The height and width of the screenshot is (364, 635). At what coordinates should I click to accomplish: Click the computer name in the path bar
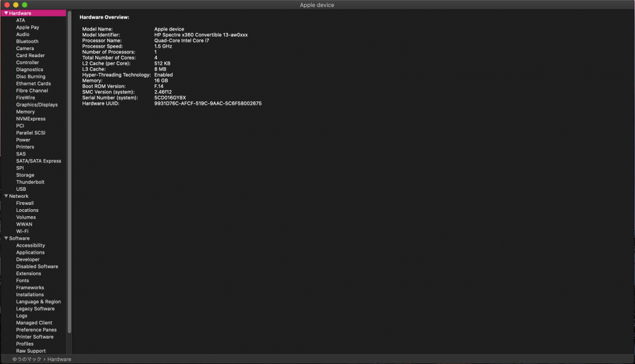[27, 359]
